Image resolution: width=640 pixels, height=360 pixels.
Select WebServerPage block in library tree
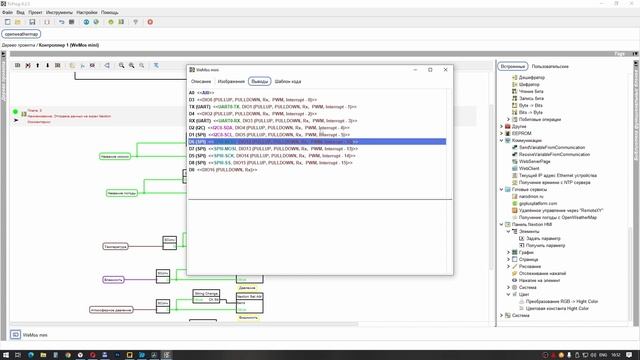[x=534, y=161]
